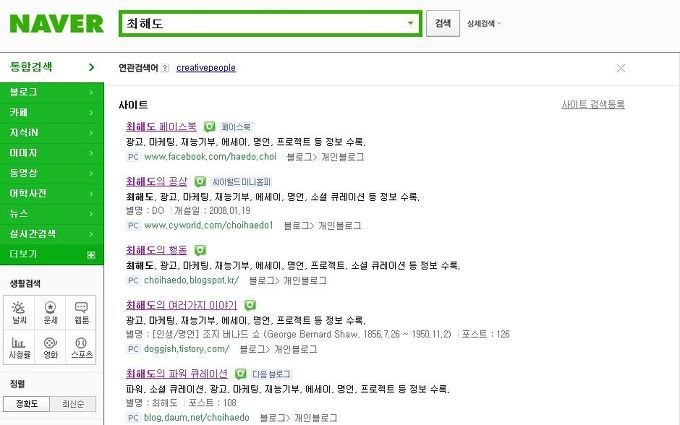680x425 pixels.
Task: Click the 검색 search button
Action: [443, 23]
